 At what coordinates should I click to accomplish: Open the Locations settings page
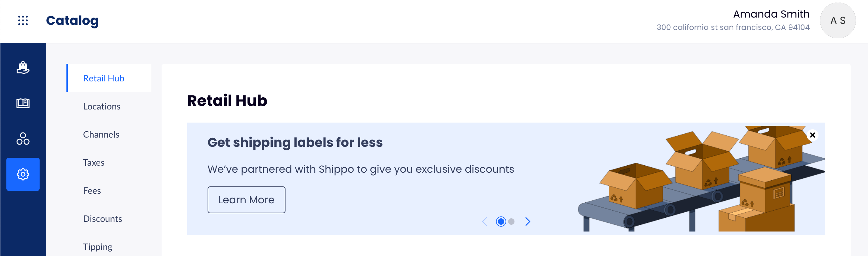coord(102,106)
